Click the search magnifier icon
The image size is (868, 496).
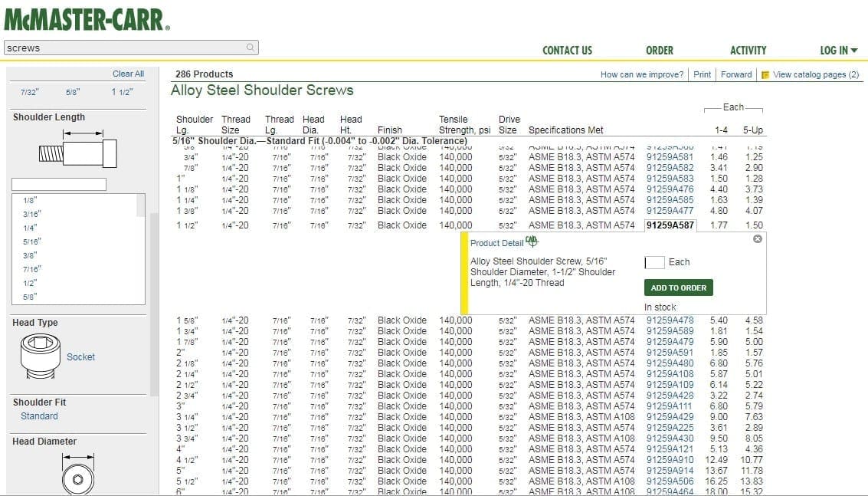pos(251,48)
